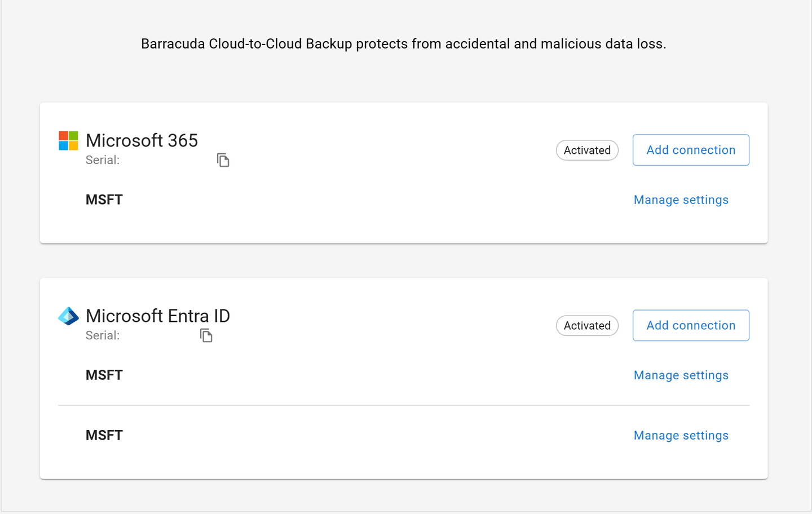Copy the Microsoft 365 serial number
812x514 pixels.
[x=223, y=161]
